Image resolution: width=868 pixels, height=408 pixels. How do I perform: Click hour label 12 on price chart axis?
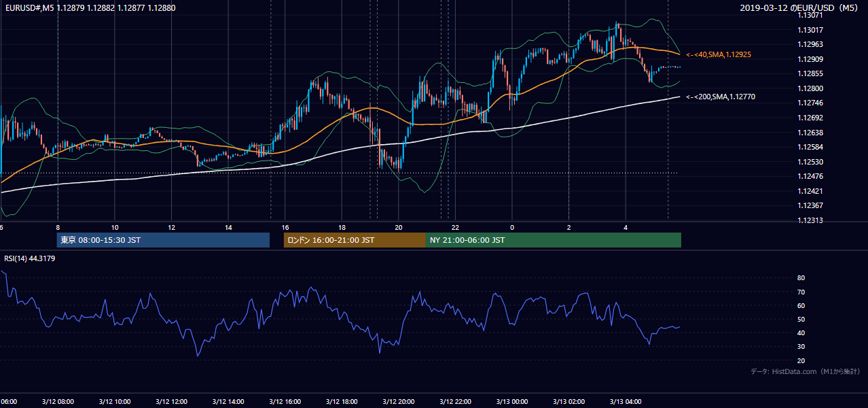coord(172,227)
